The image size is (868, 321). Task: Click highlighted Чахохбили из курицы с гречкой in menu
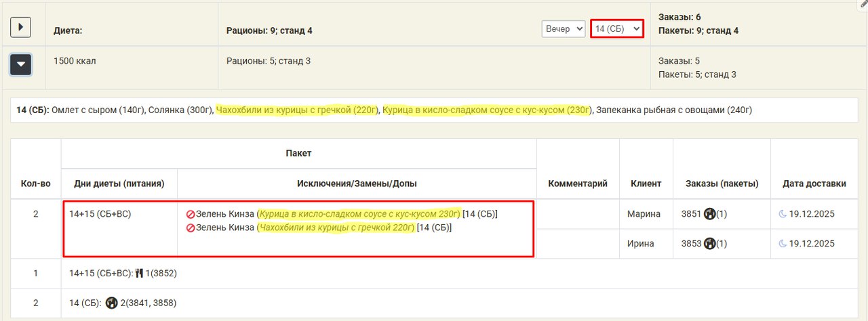click(x=297, y=110)
